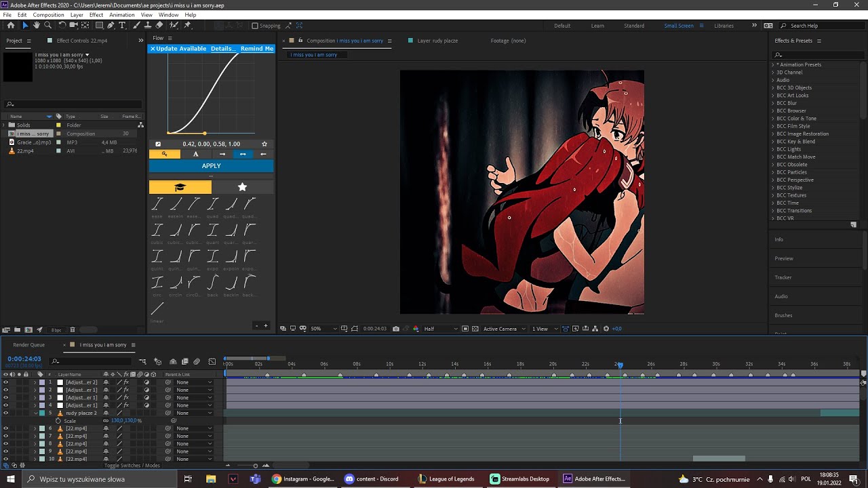Select the Home icon in the toolbar
Viewport: 868px width, 488px height.
coord(11,26)
